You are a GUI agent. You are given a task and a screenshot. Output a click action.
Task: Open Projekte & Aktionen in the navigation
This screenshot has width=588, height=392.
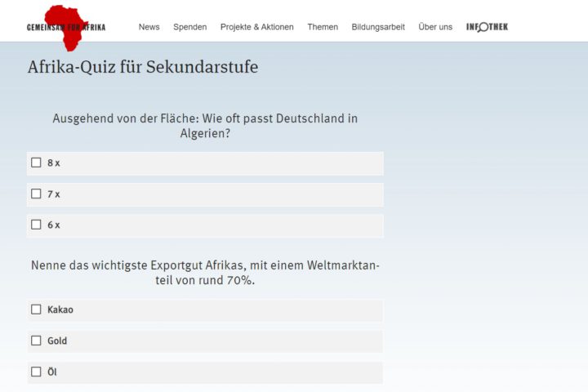point(256,27)
